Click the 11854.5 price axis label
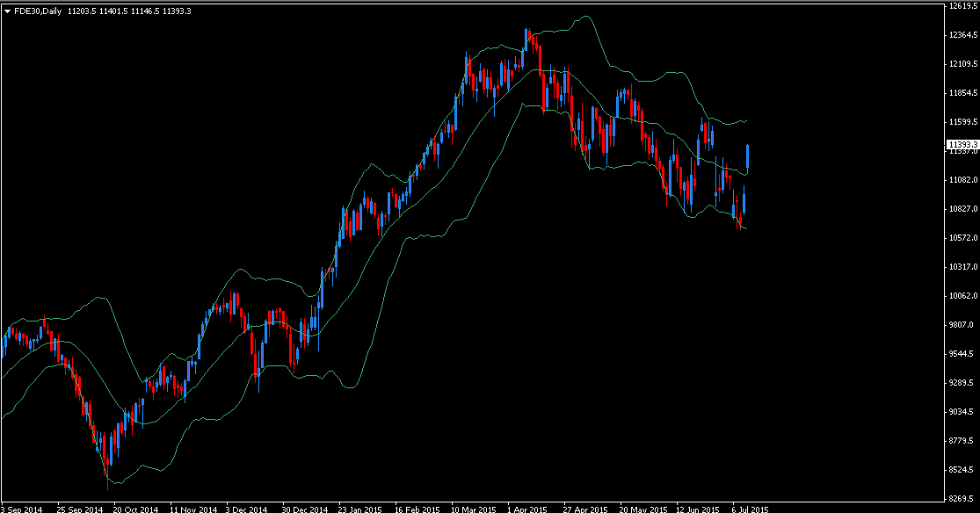The width and height of the screenshot is (980, 513). coord(962,93)
